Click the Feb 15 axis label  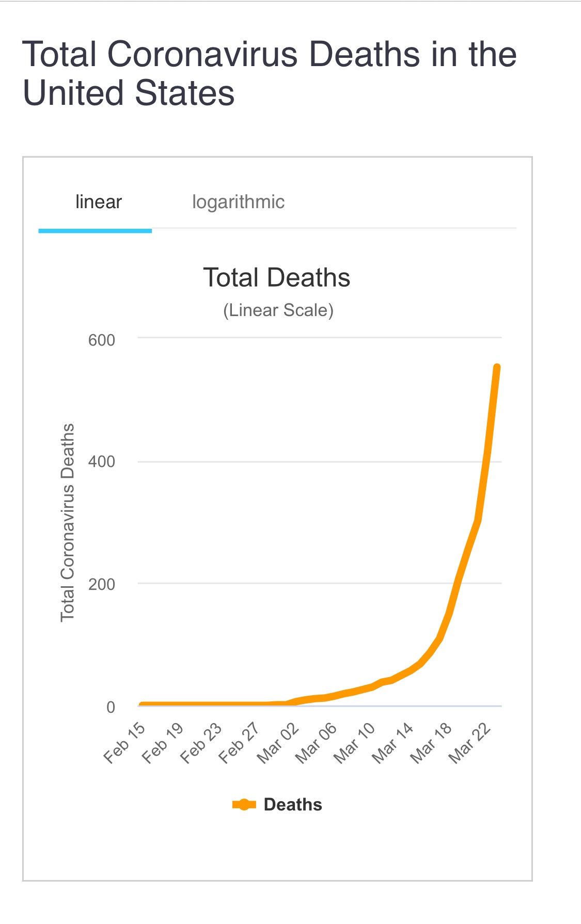(125, 743)
